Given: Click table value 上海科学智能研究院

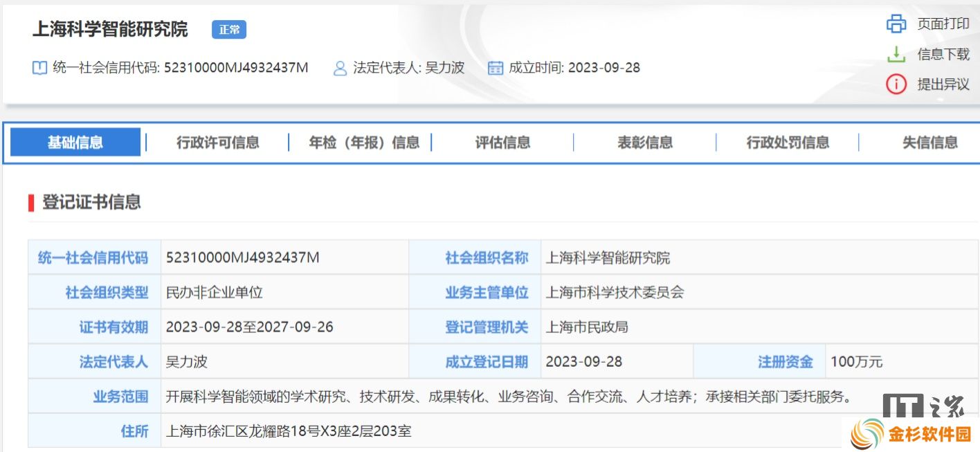Looking at the screenshot, I should tap(608, 257).
